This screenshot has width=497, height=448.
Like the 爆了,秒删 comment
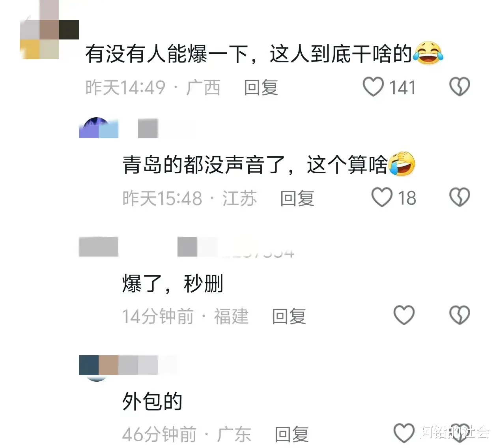(404, 315)
